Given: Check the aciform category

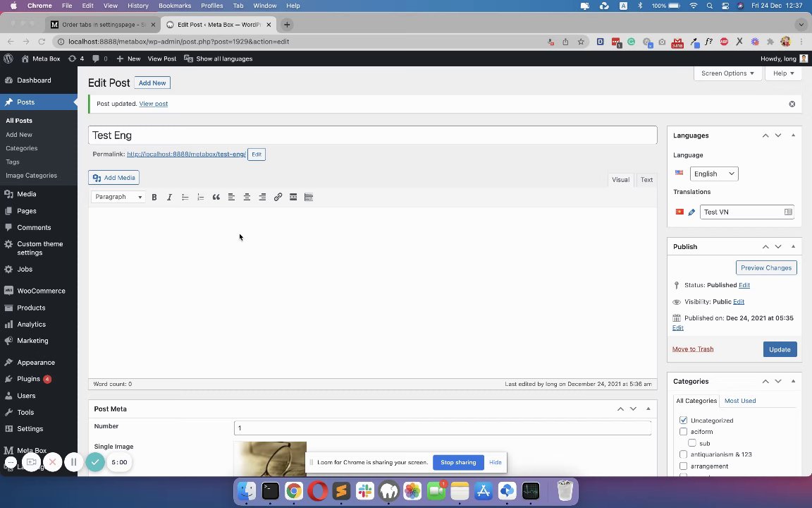Looking at the screenshot, I should click(x=683, y=431).
